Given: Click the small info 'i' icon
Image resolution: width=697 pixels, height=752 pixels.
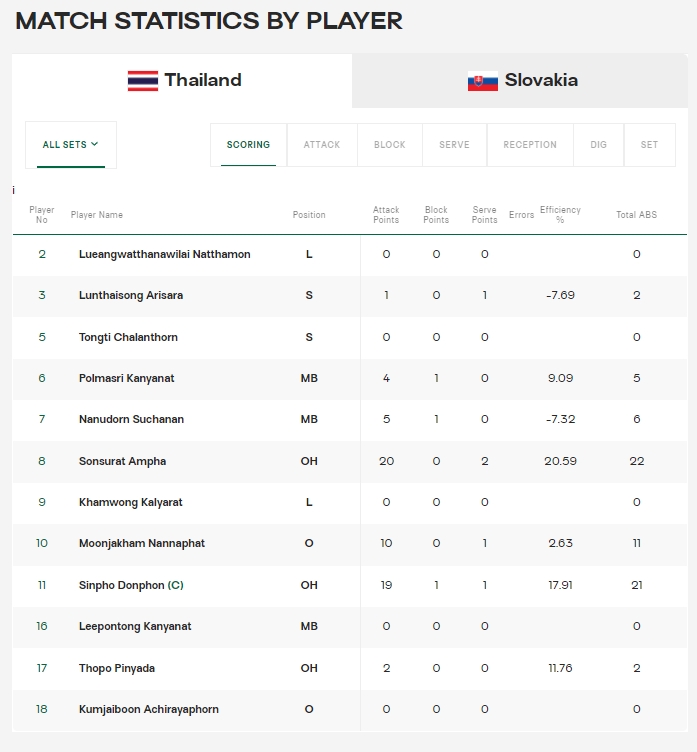Looking at the screenshot, I should coord(14,190).
